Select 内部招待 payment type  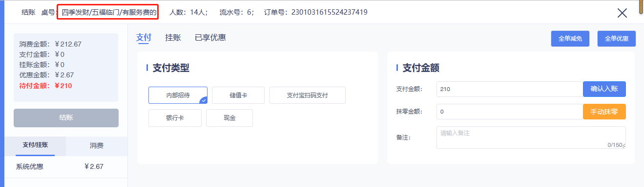(178, 95)
